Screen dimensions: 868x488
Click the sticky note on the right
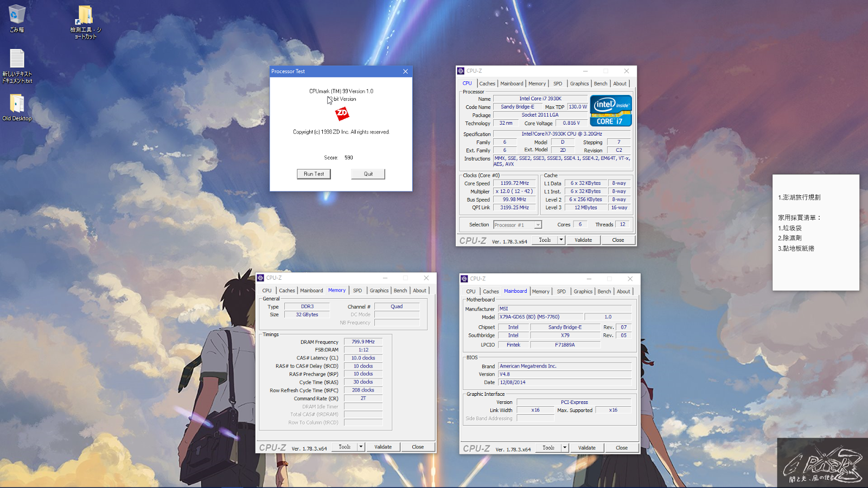point(816,233)
